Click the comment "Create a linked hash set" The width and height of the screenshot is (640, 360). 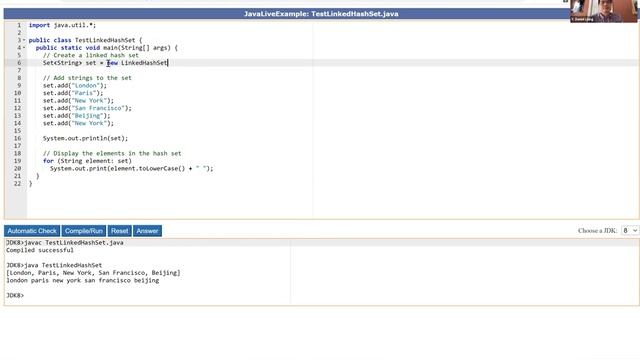coord(91,55)
